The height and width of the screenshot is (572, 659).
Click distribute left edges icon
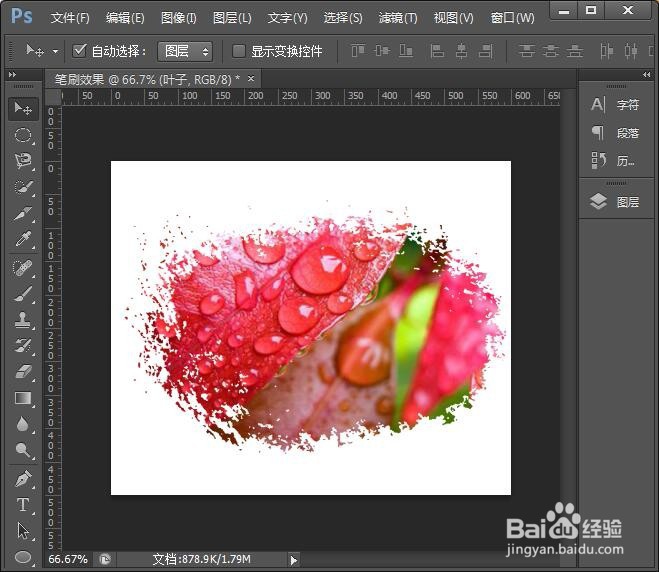(x=606, y=51)
